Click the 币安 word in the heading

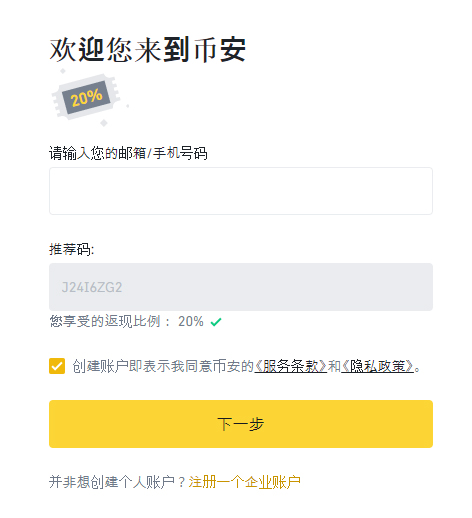tap(220, 50)
